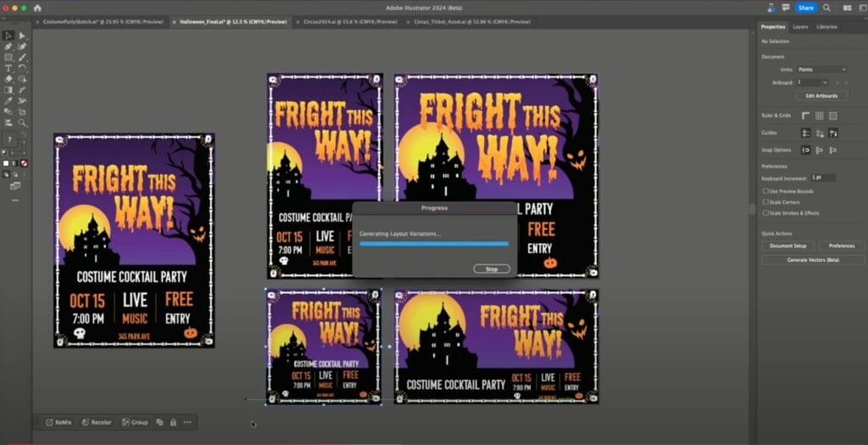Select the Paintbrush tool

pos(22,58)
